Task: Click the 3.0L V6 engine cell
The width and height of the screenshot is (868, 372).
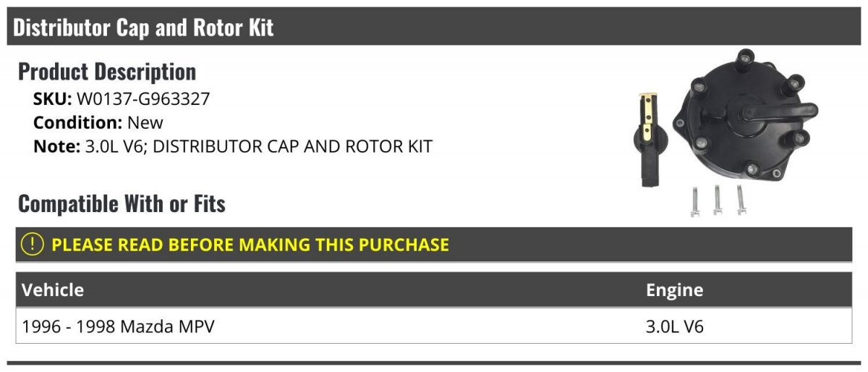Action: pyautogui.click(x=674, y=326)
